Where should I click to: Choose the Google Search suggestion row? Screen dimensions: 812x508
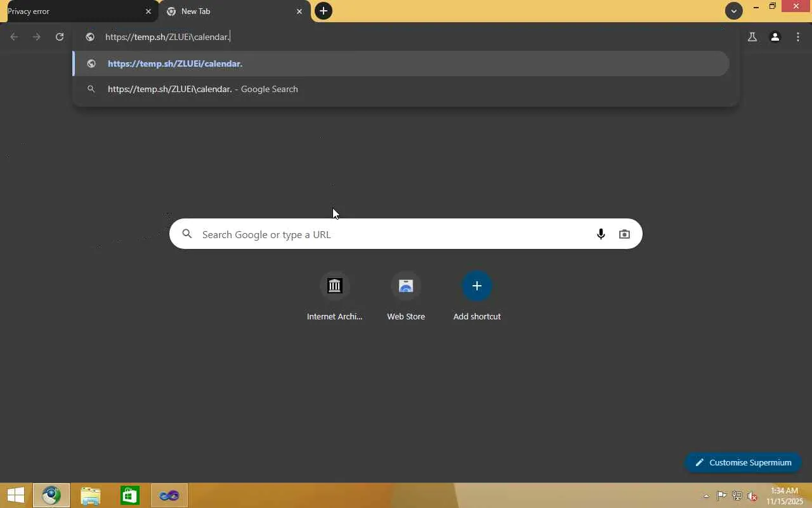coord(401,89)
